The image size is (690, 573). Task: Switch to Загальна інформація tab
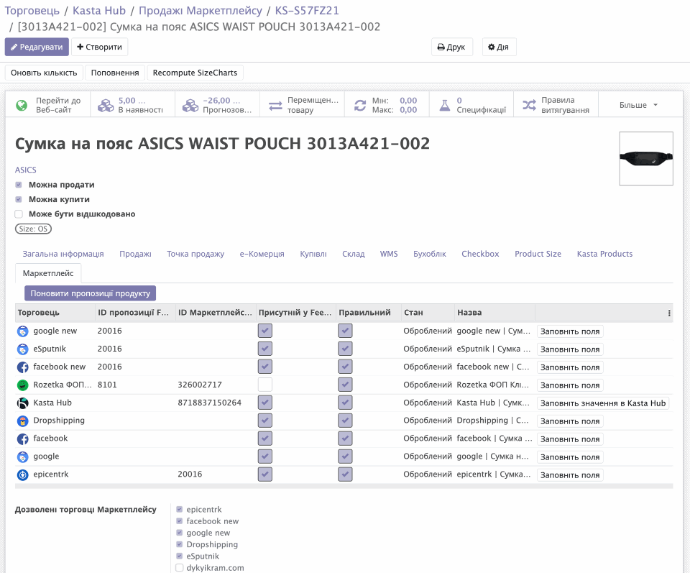point(63,254)
